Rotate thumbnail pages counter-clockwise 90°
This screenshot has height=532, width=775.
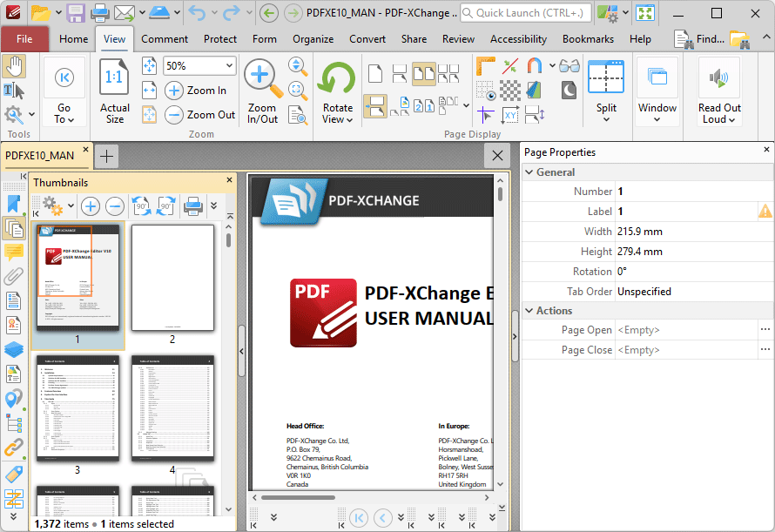pos(142,206)
